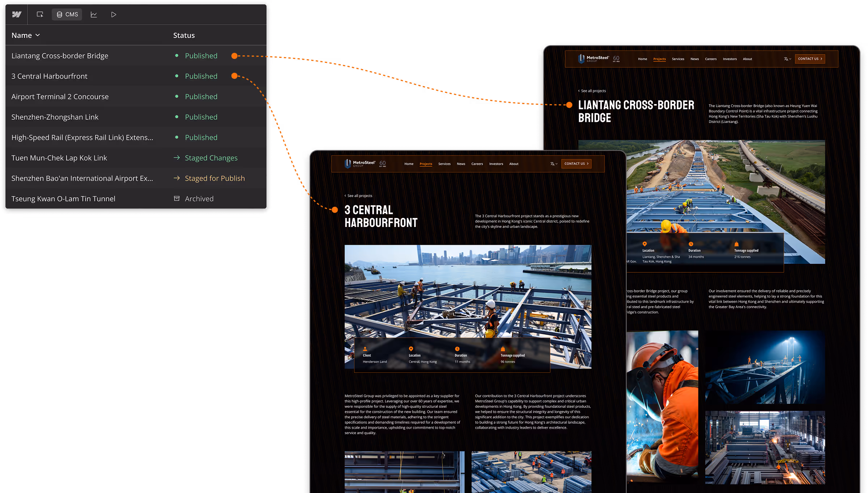Click the Status column header

(184, 35)
